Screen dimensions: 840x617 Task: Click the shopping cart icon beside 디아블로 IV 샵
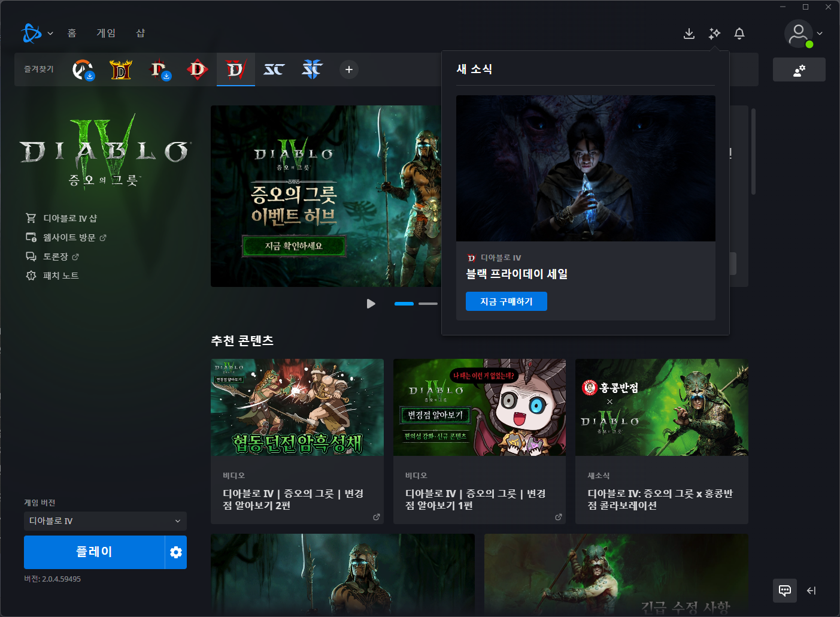(x=31, y=218)
